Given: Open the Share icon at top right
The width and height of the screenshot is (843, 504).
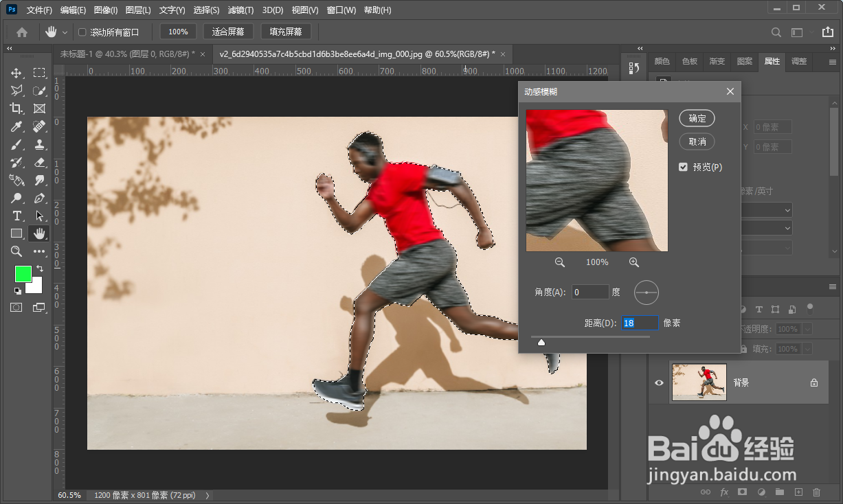Looking at the screenshot, I should 827,32.
